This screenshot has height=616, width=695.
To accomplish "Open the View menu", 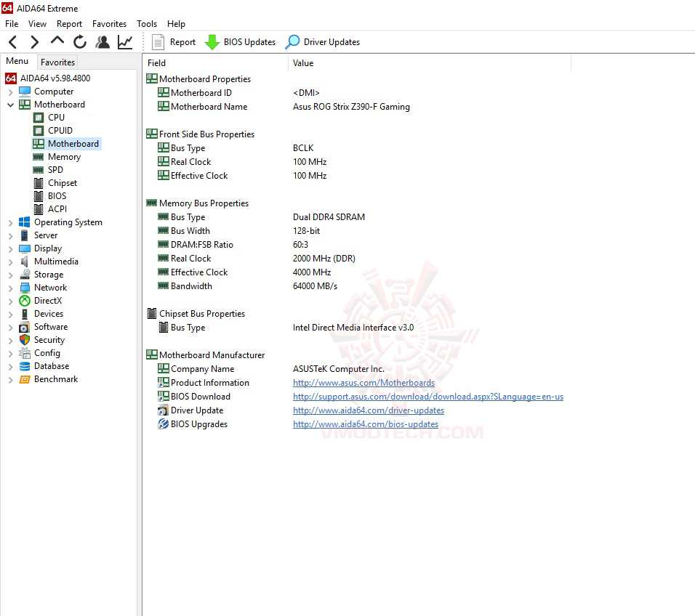I will (37, 24).
